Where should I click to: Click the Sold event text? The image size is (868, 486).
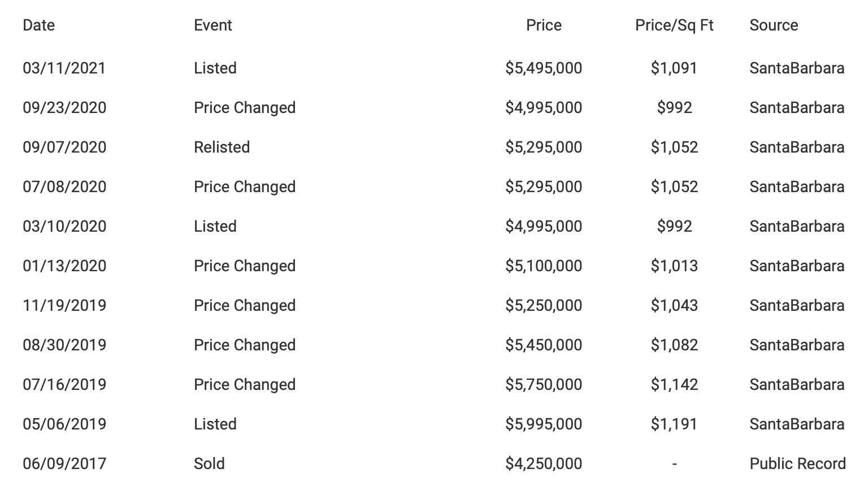point(209,464)
